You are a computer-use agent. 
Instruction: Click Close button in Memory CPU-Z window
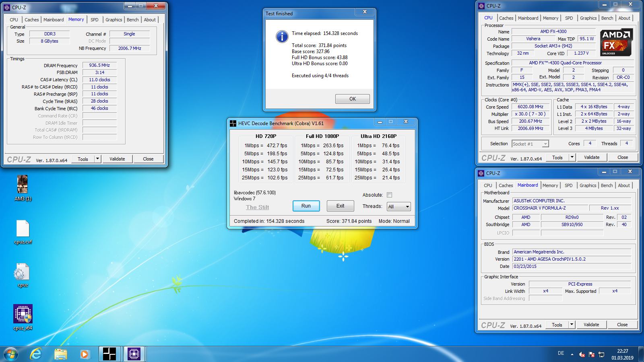[x=148, y=159]
